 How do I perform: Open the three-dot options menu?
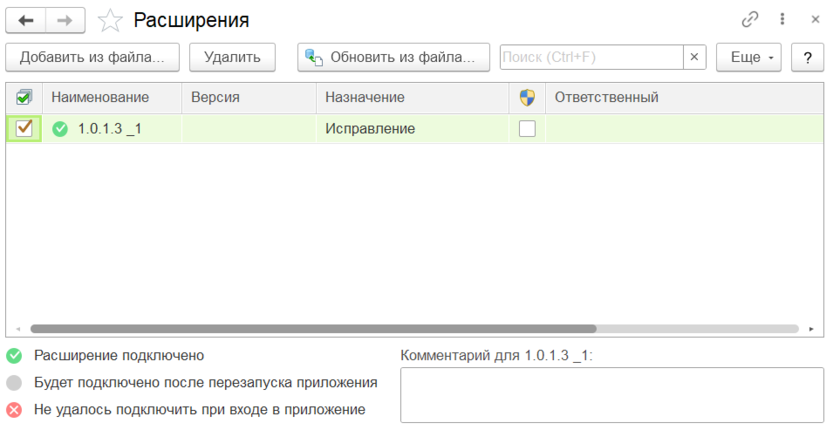(782, 19)
